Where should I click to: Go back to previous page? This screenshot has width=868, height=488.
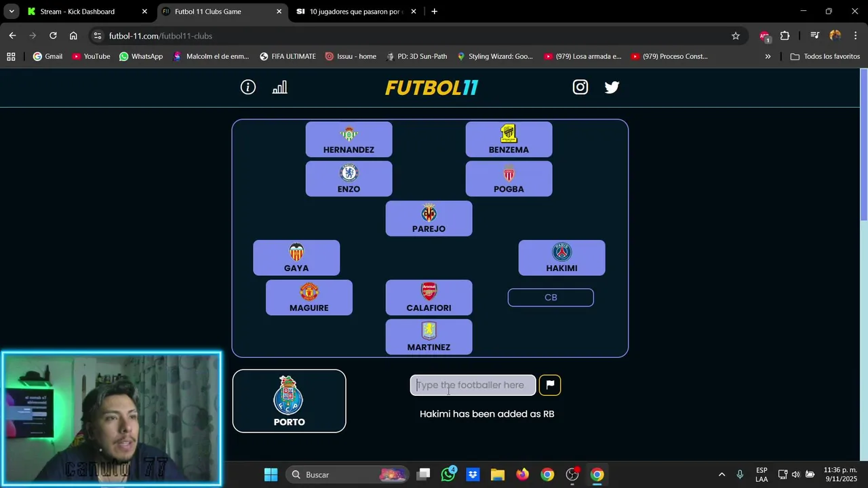[12, 36]
